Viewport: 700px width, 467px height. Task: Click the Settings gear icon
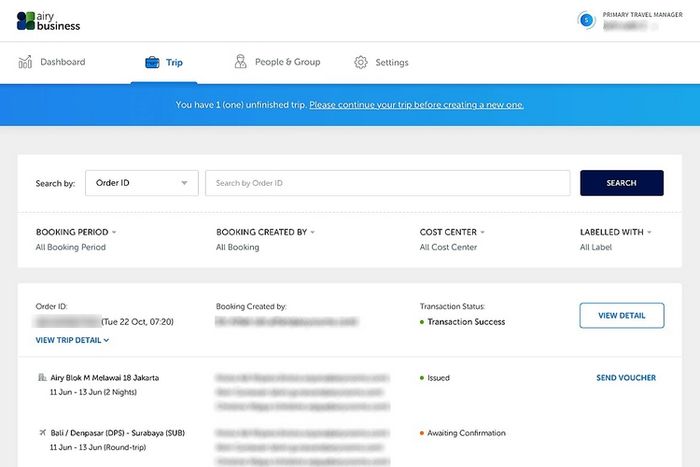point(360,62)
